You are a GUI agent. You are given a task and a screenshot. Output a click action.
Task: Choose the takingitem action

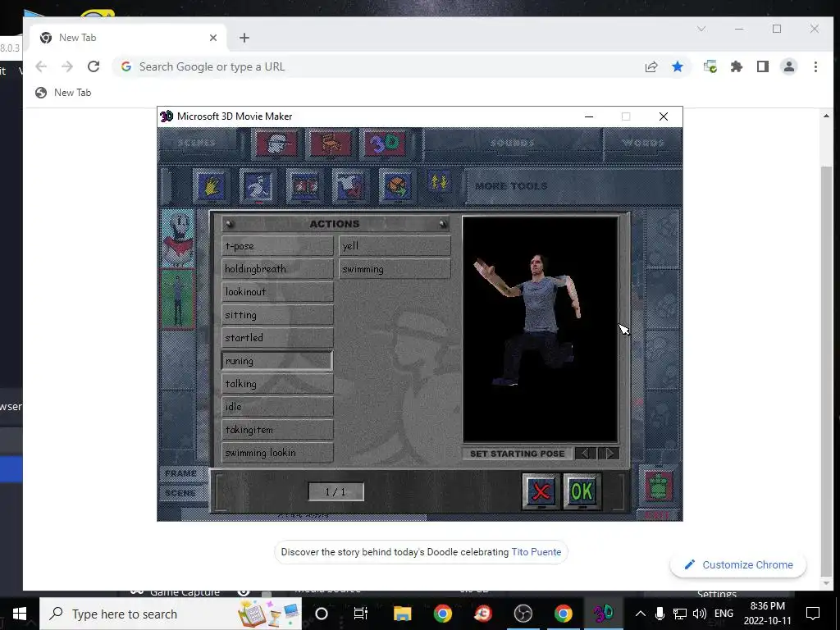tap(277, 430)
